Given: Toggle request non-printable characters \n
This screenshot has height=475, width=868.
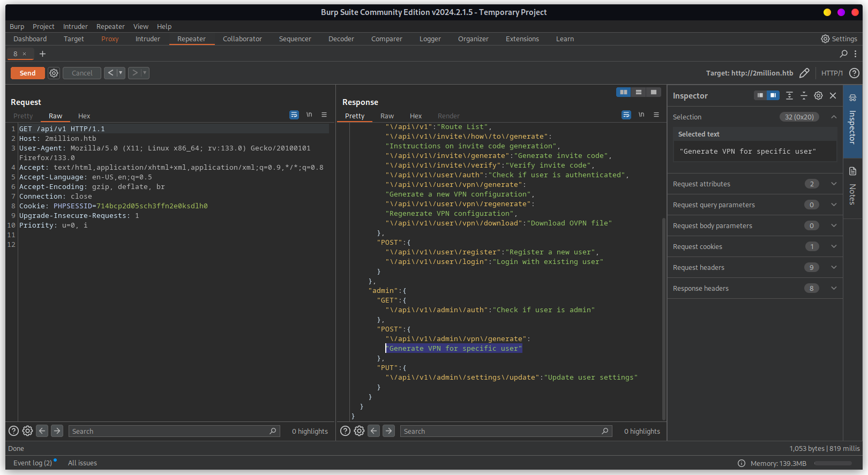Looking at the screenshot, I should click(x=309, y=115).
